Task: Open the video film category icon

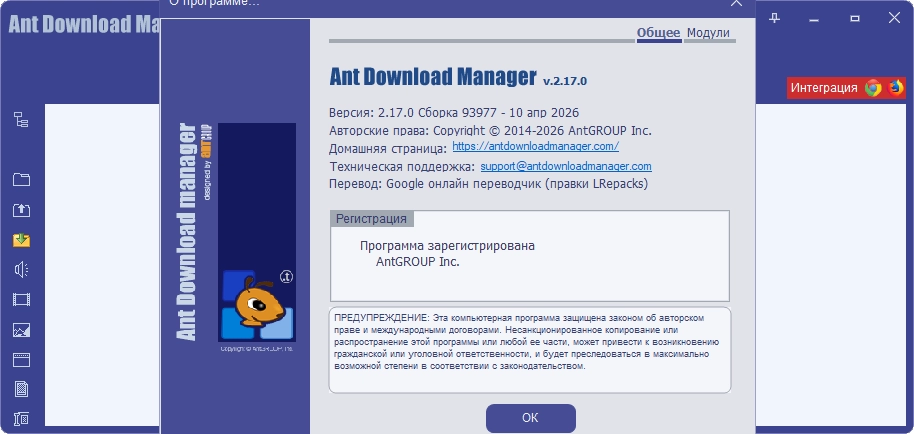Action: (x=22, y=299)
